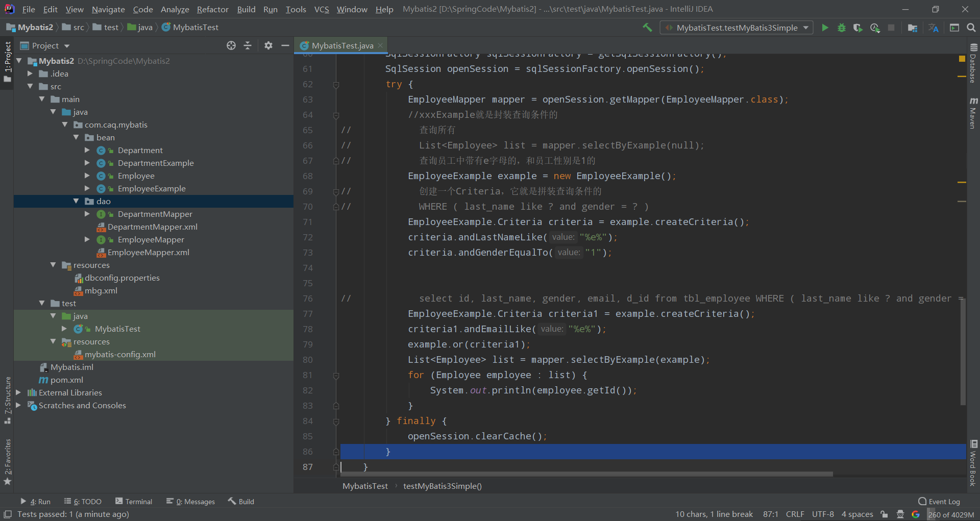Open the Refactor menu
Screen dimensions: 980x521
pyautogui.click(x=213, y=9)
